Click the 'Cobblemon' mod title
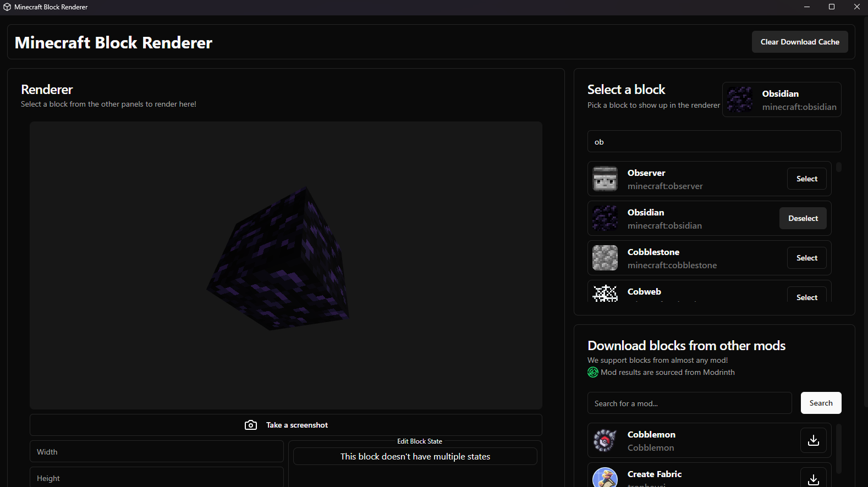Image resolution: width=868 pixels, height=487 pixels. point(651,434)
